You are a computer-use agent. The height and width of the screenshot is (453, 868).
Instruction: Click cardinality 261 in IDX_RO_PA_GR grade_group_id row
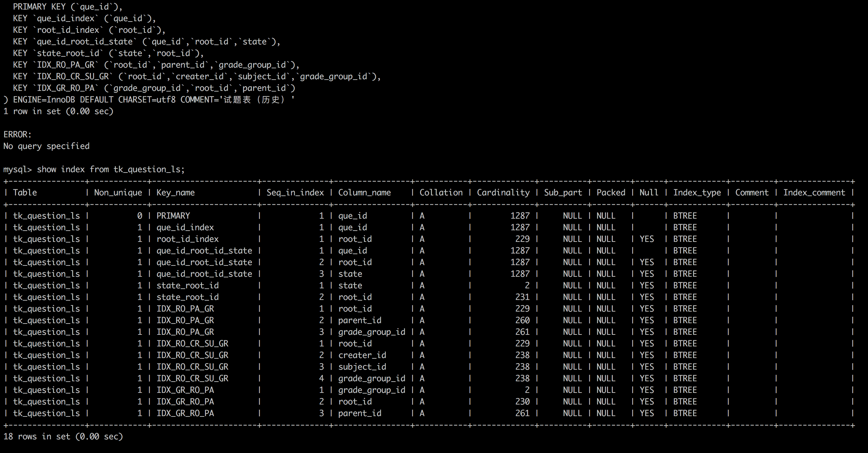522,332
